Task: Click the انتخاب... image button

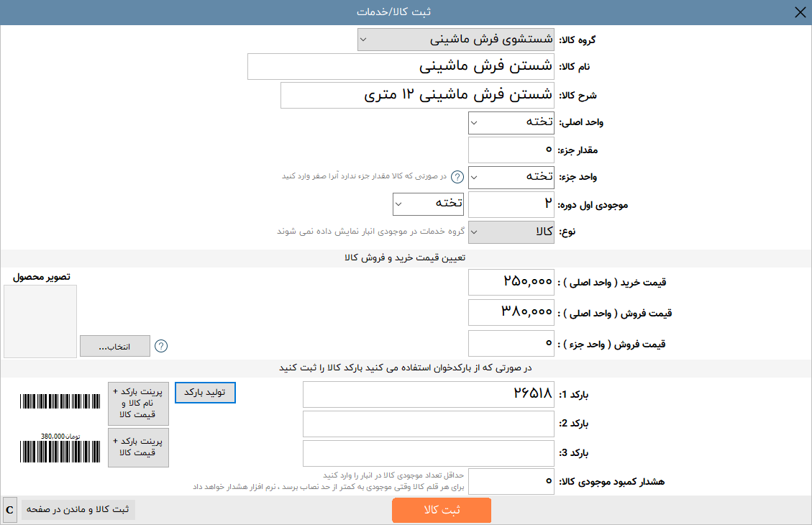Action: pyautogui.click(x=115, y=346)
